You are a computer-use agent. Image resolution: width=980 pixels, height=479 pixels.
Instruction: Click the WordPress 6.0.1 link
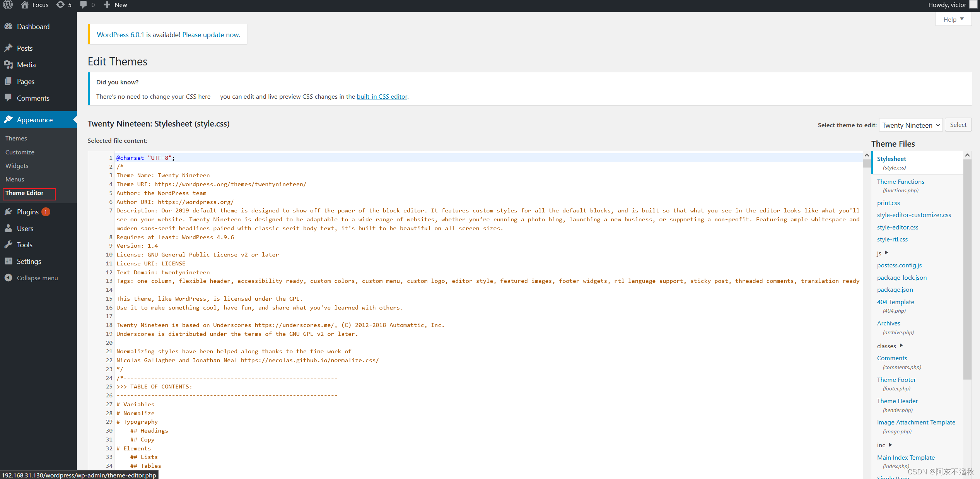click(120, 34)
